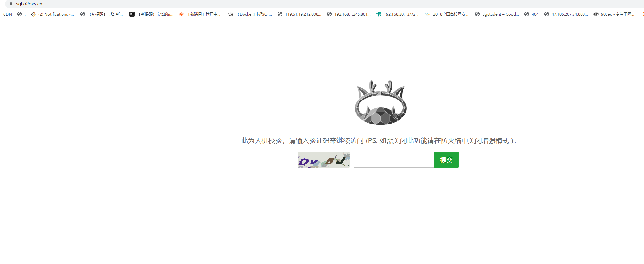Open the 90Sec - 专注于网... bookmark
Image resolution: width=644 pixels, height=264 pixels.
pyautogui.click(x=614, y=14)
